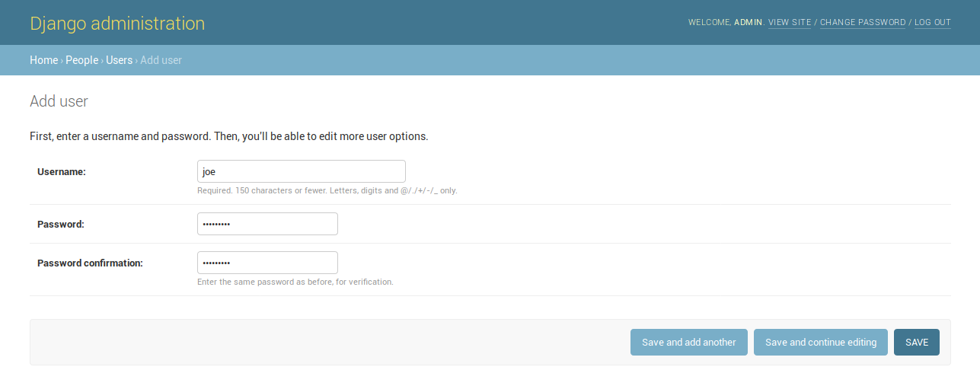This screenshot has height=370, width=980.
Task: Open Users in the breadcrumb
Action: click(x=119, y=60)
